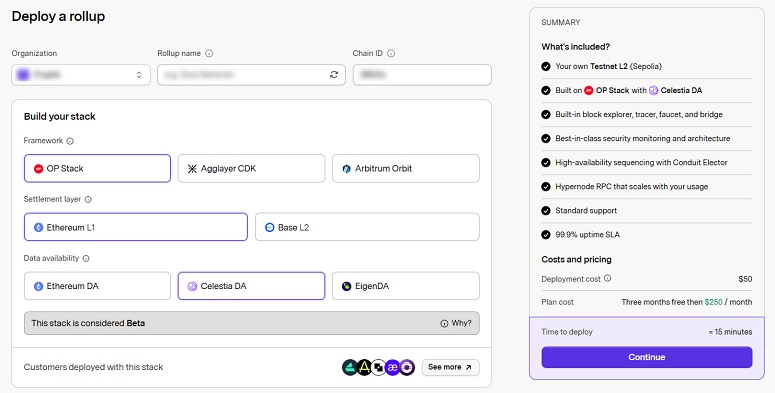Click the Continue button
The width and height of the screenshot is (775, 393).
point(647,357)
